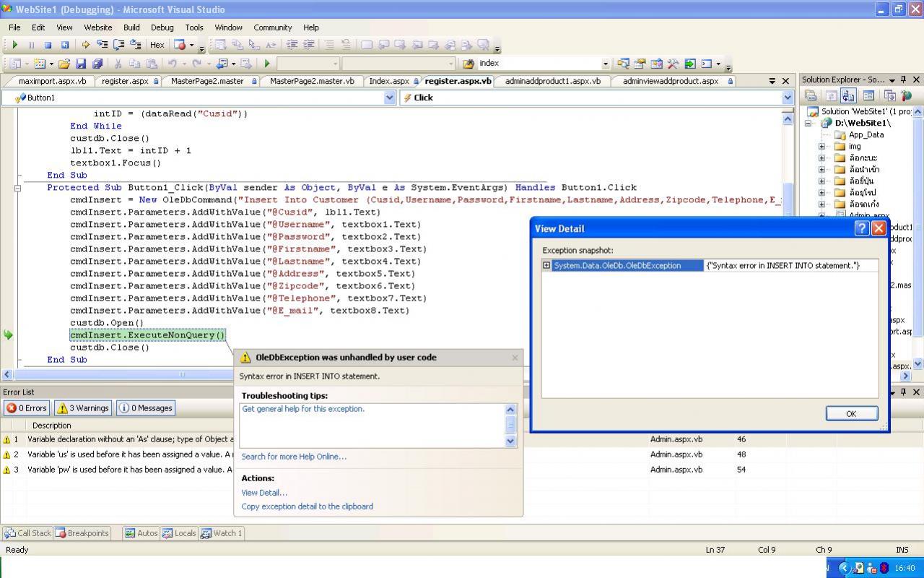Toggle Hex display in debug toolbar
Viewport: 924px width, 578px height.
(x=157, y=45)
